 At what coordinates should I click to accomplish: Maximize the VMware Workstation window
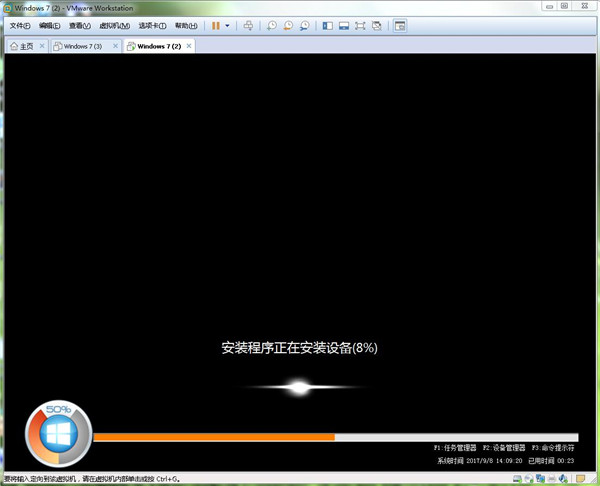564,6
